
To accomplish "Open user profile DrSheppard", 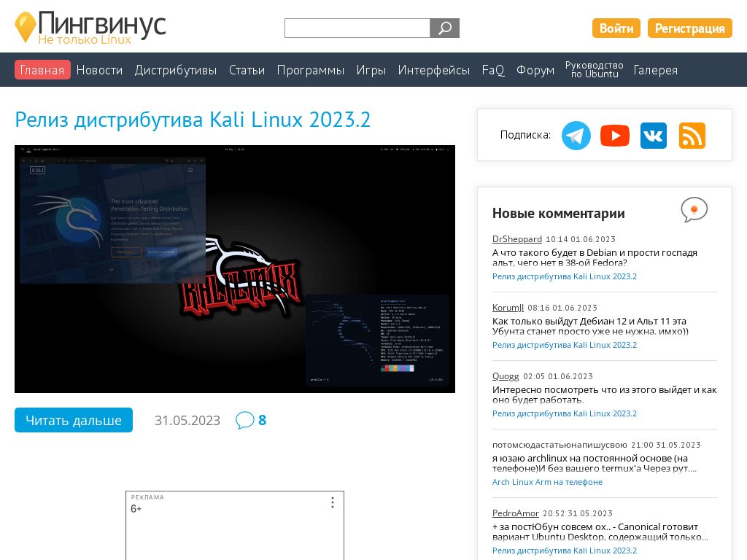I will point(517,239).
